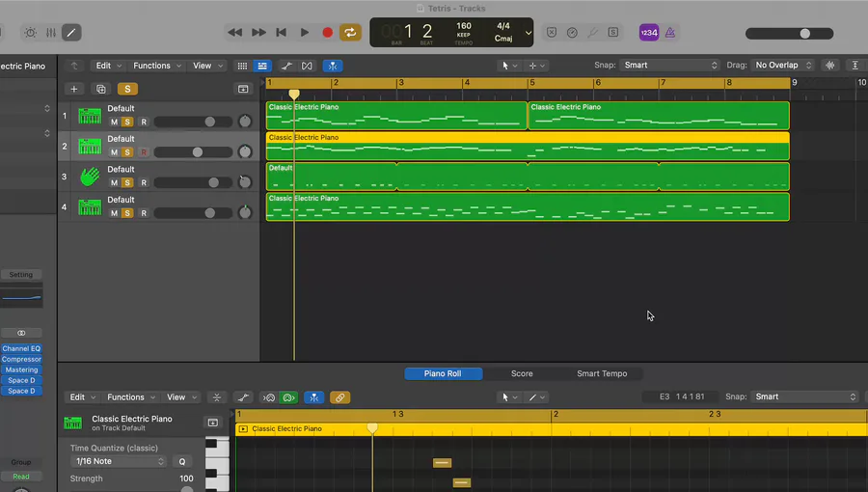Image resolution: width=868 pixels, height=492 pixels.
Task: Open the Tracks area Edit menu
Action: 108,66
